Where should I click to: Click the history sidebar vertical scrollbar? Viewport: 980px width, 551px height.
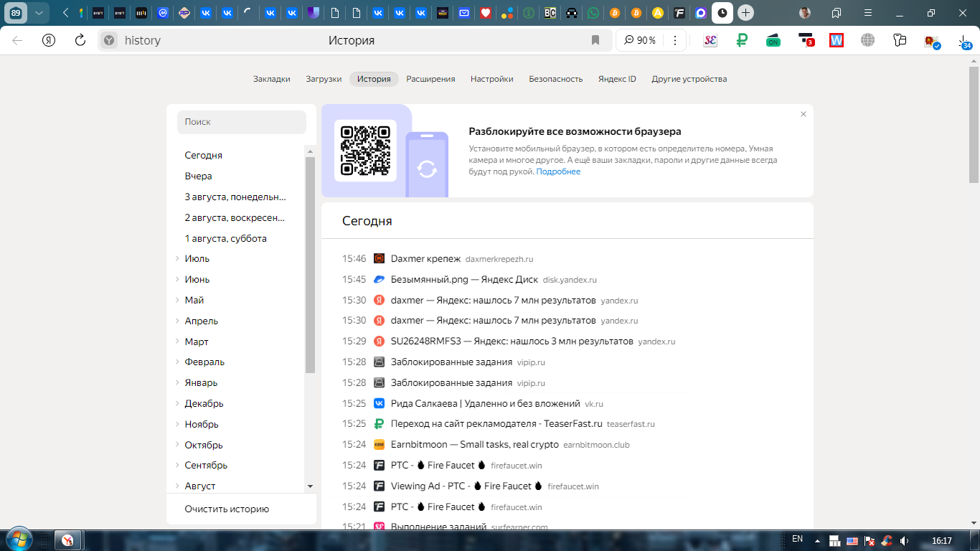click(310, 264)
